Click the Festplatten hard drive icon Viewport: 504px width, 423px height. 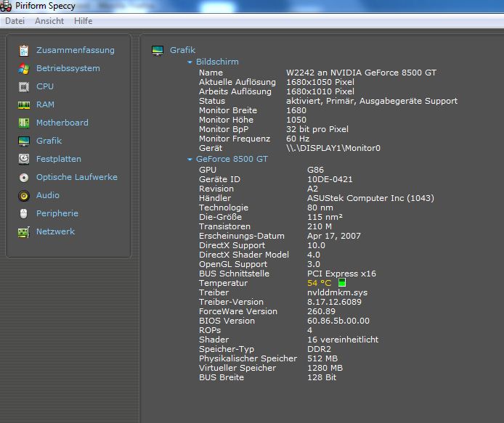[x=24, y=159]
